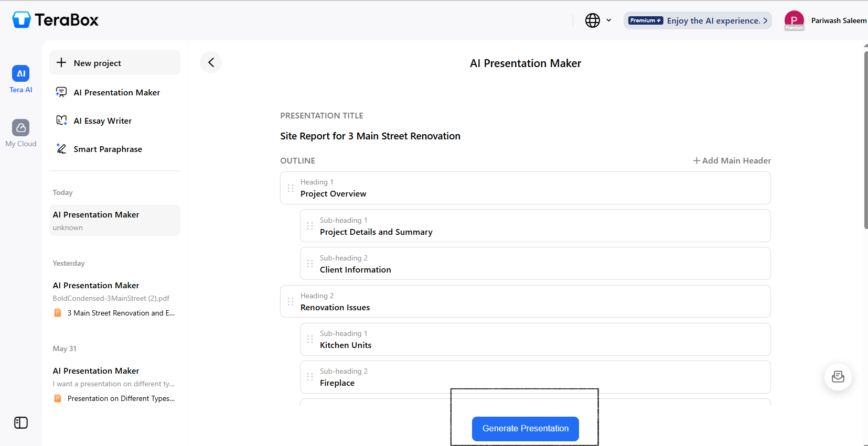Click the vertical scrollbar on the right
The width and height of the screenshot is (868, 446).
(x=865, y=140)
